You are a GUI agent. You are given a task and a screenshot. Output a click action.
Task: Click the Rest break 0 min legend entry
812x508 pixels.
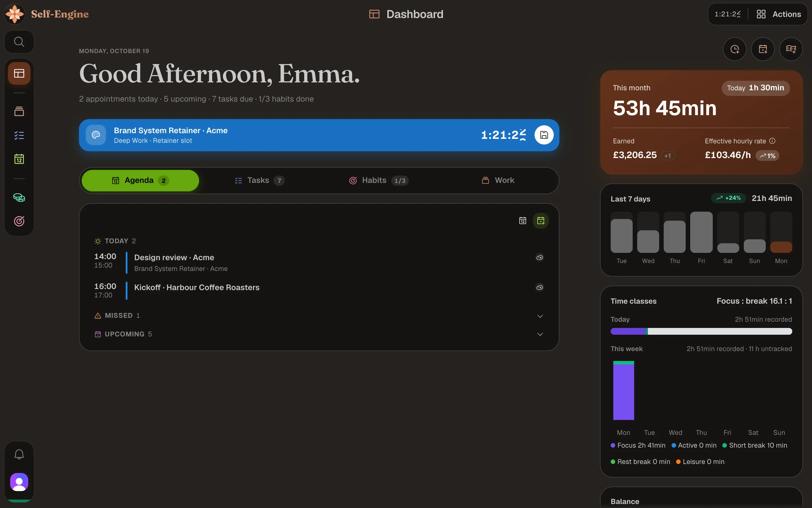point(641,462)
